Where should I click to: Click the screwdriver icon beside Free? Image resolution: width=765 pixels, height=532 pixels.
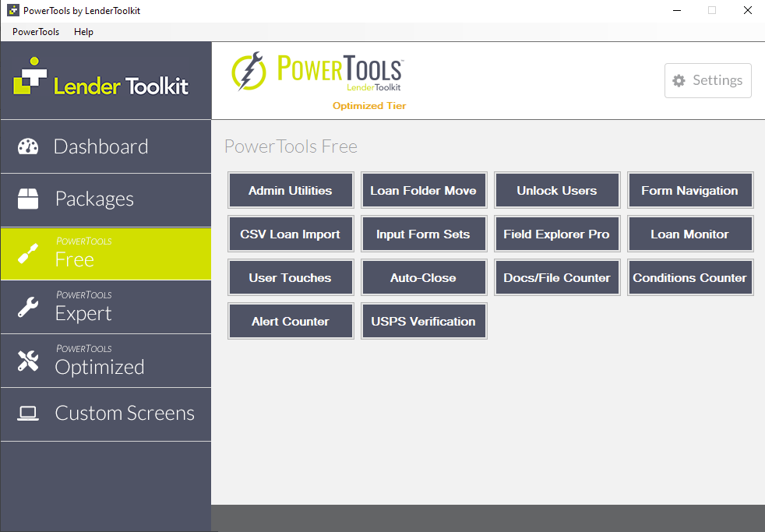pyautogui.click(x=28, y=254)
